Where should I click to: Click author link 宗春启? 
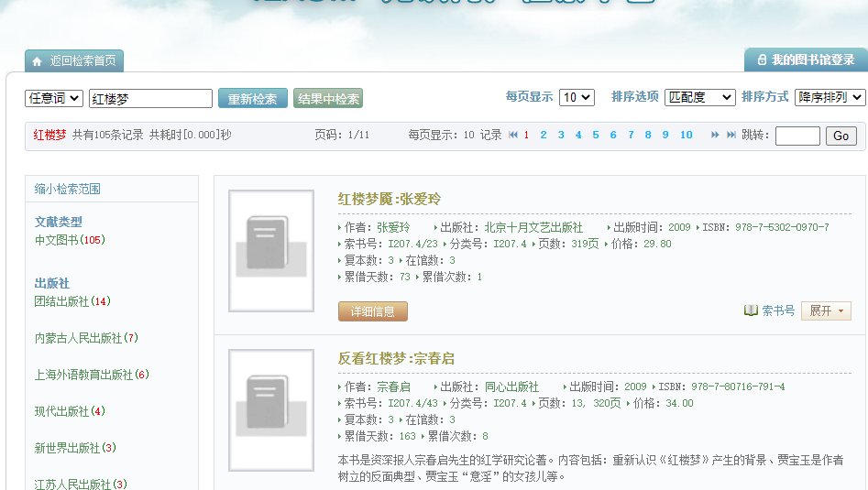[393, 387]
